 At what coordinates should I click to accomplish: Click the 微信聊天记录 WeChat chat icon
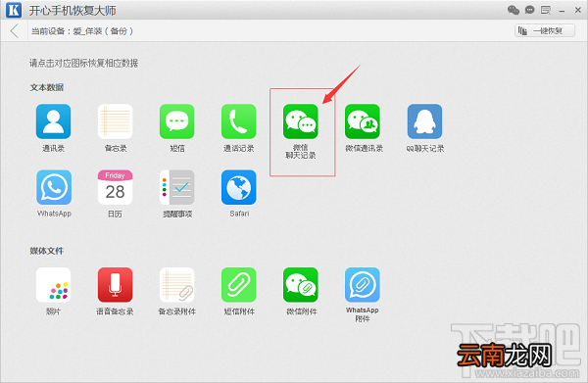coord(301,121)
